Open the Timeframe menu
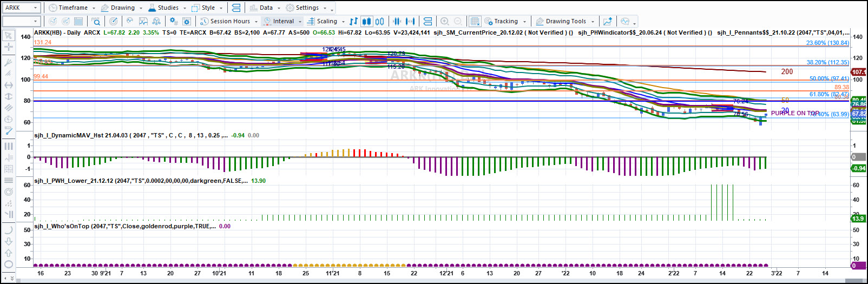 pos(72,8)
